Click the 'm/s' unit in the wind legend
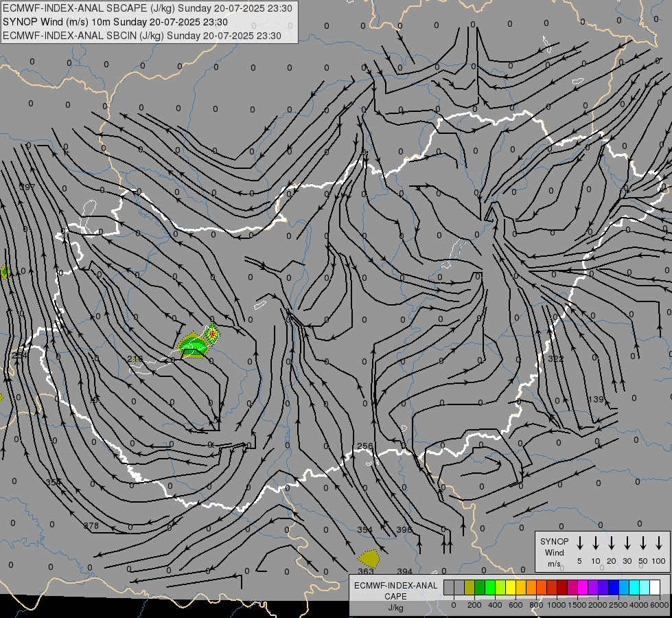The height and width of the screenshot is (618, 672). point(554,564)
